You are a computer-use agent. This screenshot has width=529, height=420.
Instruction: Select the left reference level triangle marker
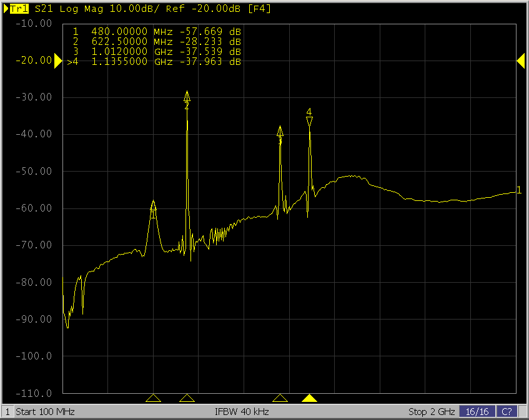[x=58, y=61]
